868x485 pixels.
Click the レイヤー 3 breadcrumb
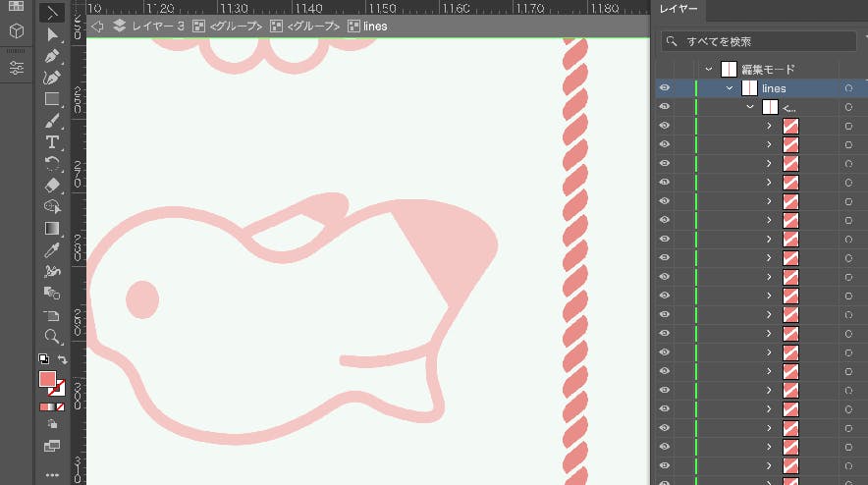(x=158, y=27)
